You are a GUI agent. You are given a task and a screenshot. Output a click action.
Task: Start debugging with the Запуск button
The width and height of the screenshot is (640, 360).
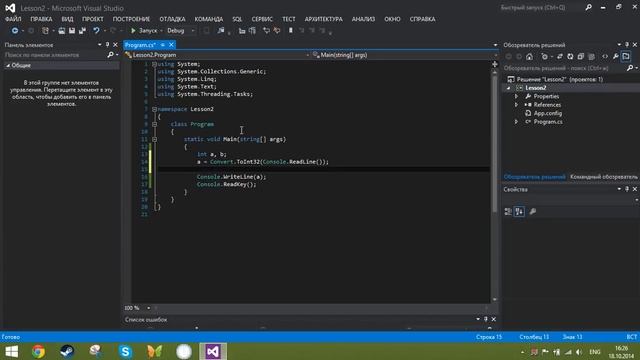point(144,31)
